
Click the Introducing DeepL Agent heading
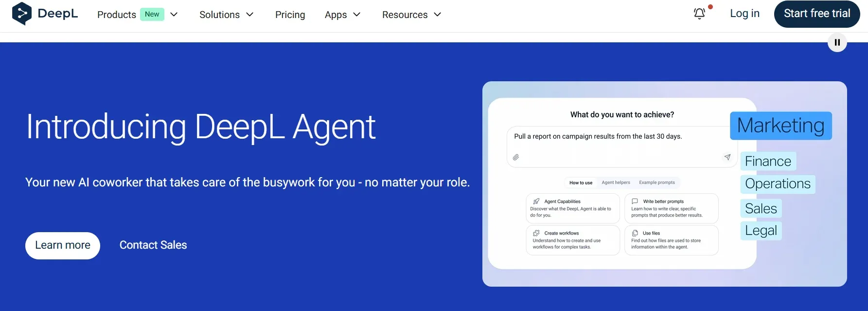click(x=201, y=127)
